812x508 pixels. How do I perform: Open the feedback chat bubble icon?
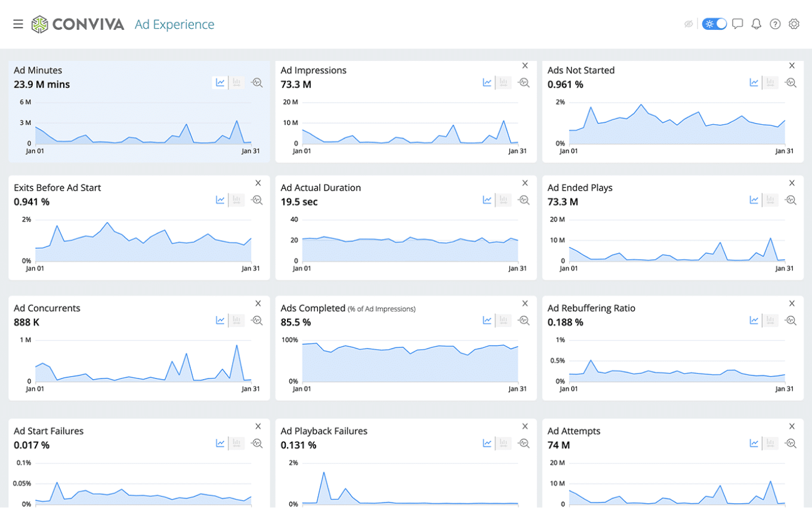pos(737,24)
